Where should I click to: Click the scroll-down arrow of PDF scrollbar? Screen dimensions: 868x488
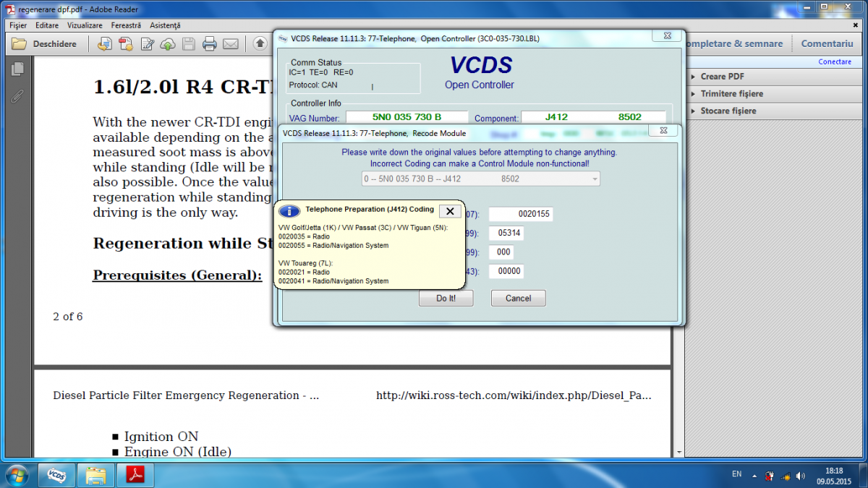[x=678, y=451]
